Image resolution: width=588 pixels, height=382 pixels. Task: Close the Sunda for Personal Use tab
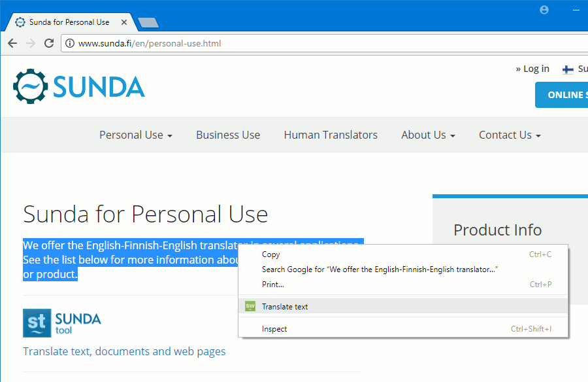pyautogui.click(x=124, y=22)
